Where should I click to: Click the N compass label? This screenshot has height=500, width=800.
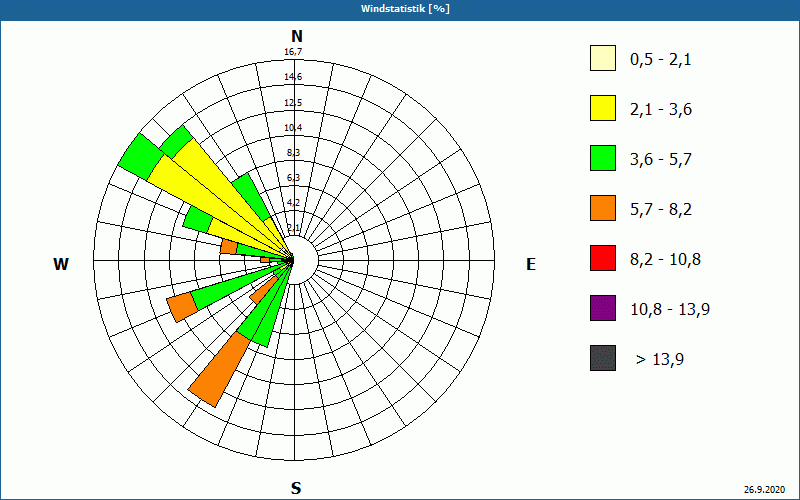[296, 36]
